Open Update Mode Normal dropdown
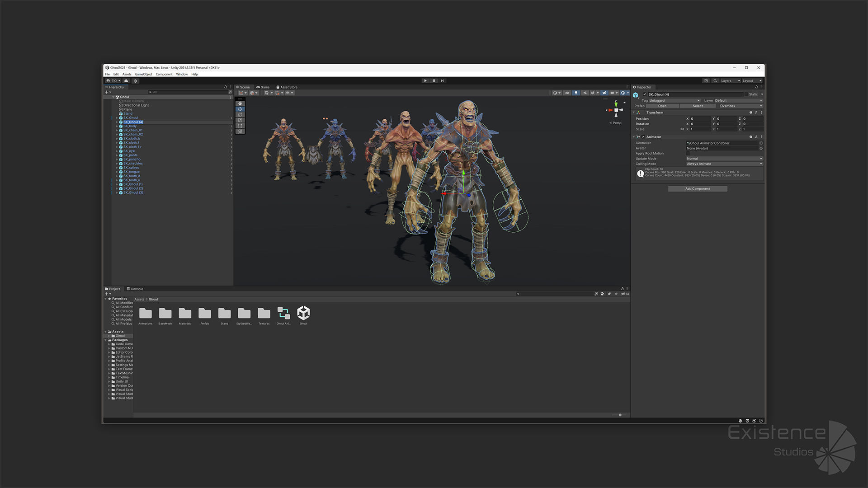Viewport: 868px width, 488px height. 724,159
